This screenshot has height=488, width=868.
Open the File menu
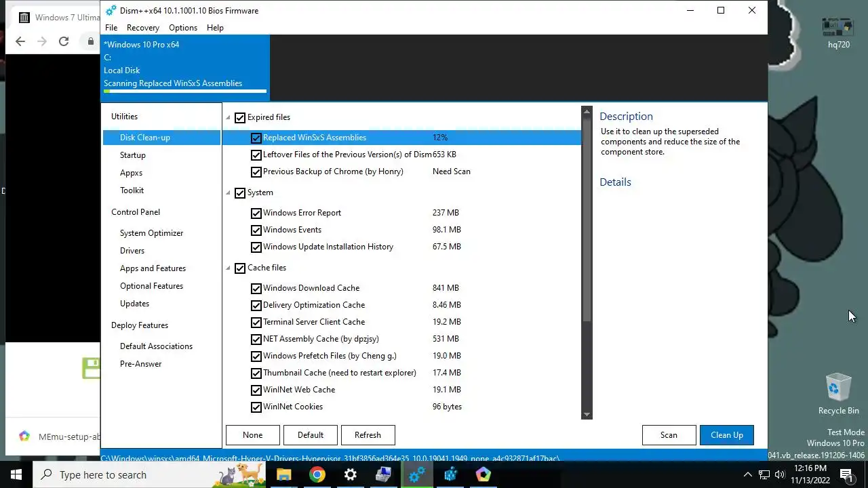pyautogui.click(x=111, y=28)
